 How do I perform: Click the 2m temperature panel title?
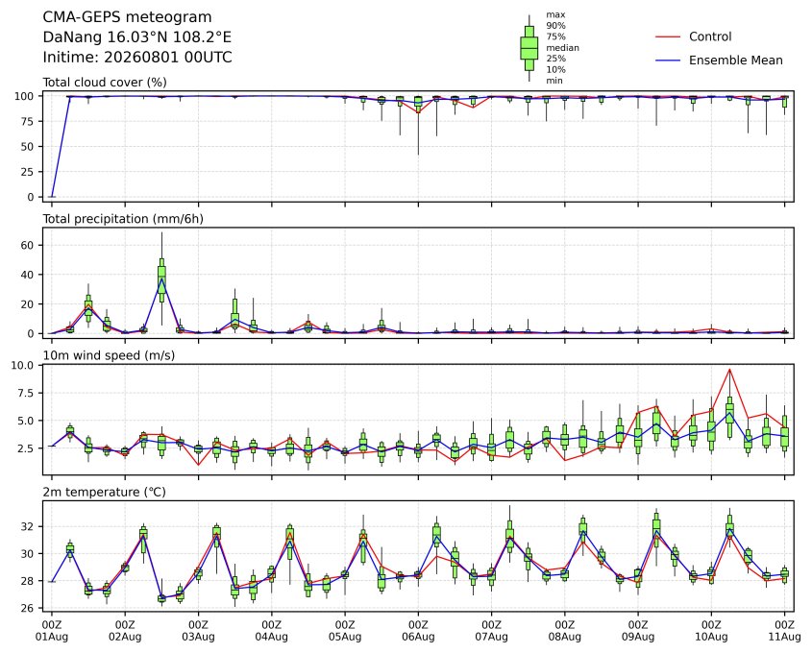(x=104, y=492)
